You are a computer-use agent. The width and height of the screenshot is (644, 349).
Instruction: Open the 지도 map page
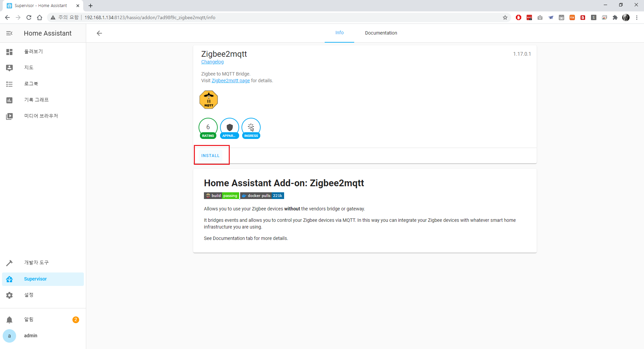43,68
